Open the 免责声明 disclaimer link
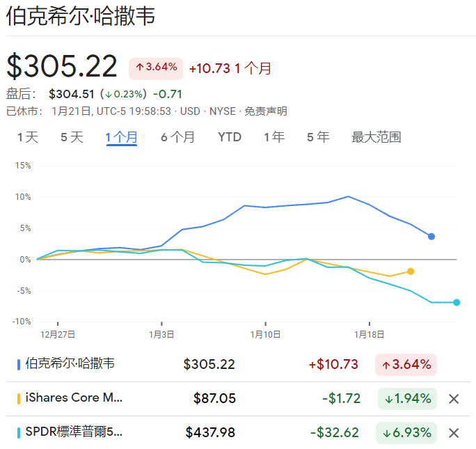The image size is (476, 449). 266,111
